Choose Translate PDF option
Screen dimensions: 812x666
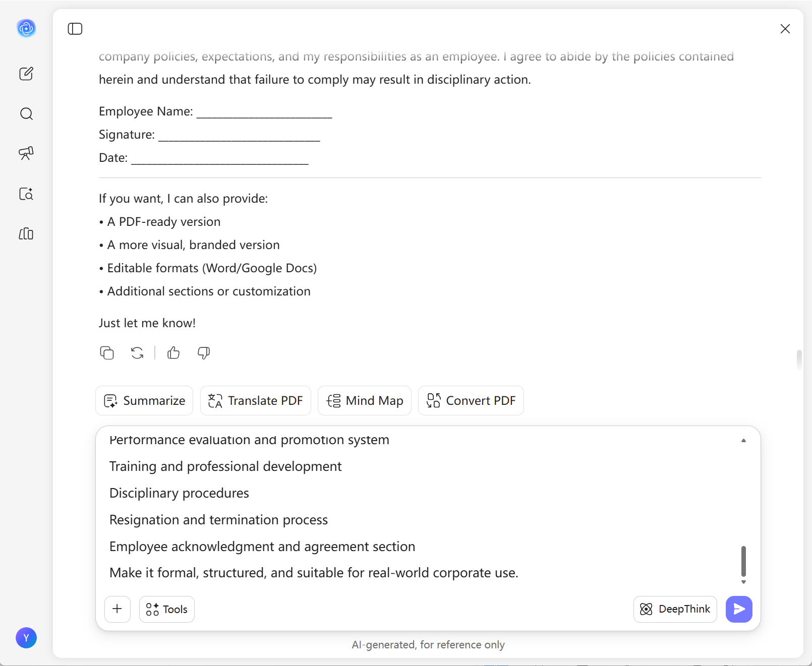click(x=256, y=401)
